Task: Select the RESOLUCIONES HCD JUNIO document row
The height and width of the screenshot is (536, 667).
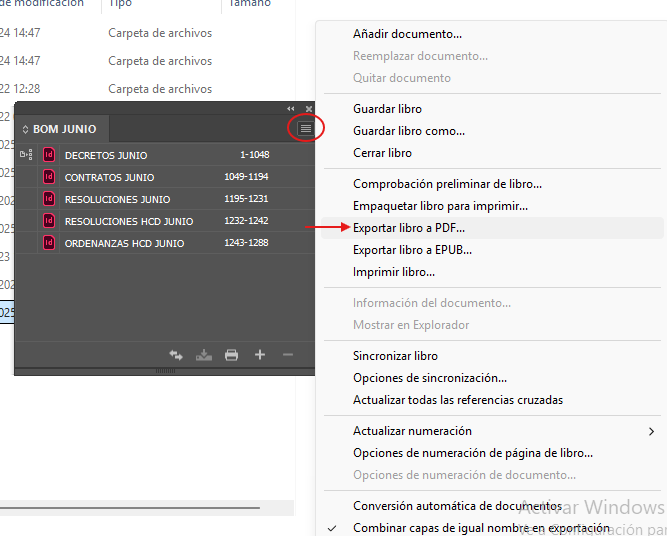Action: click(165, 221)
